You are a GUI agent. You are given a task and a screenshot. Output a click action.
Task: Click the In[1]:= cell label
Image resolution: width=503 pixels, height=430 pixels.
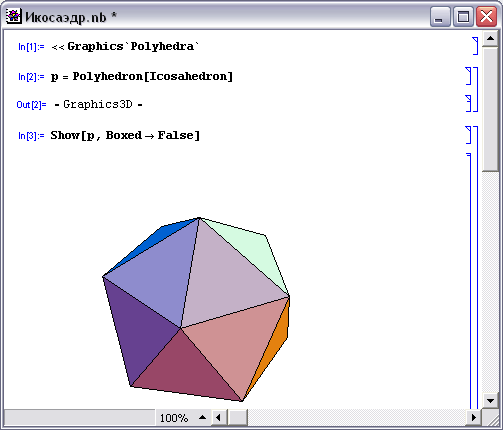31,47
